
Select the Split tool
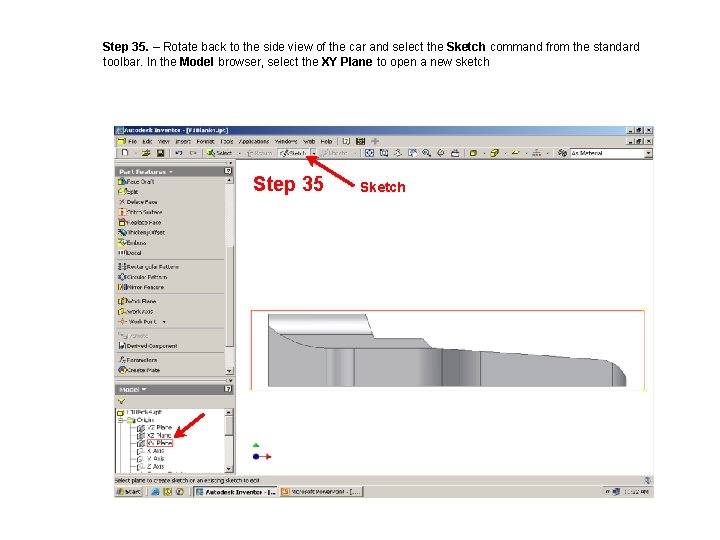click(129, 192)
